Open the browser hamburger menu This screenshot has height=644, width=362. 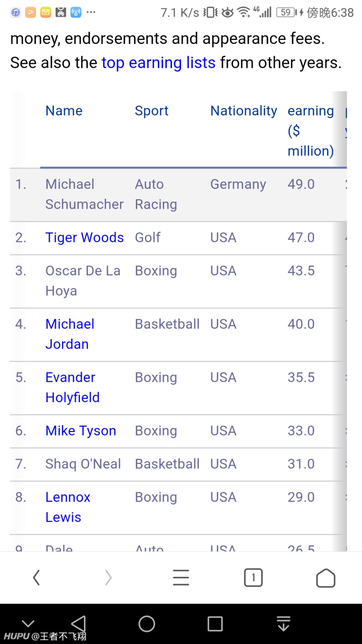pyautogui.click(x=181, y=577)
